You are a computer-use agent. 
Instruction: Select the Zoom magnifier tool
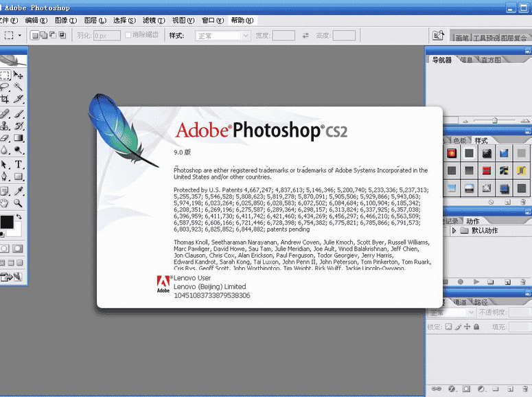[x=19, y=203]
